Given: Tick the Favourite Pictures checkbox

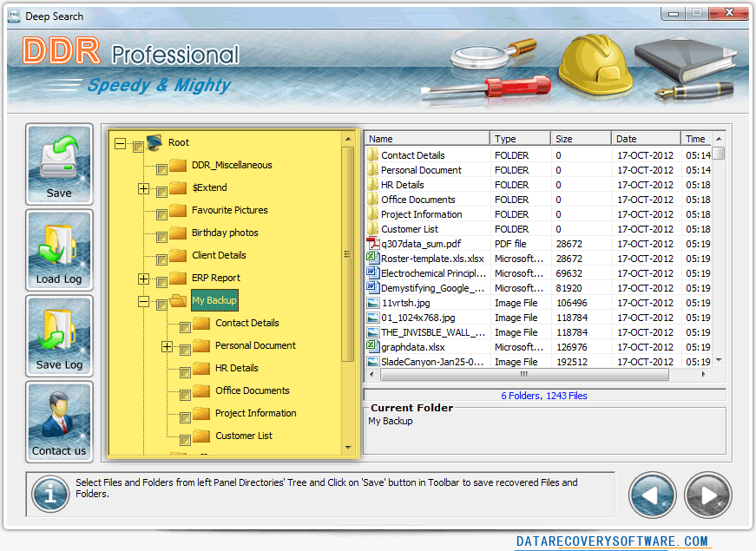Looking at the screenshot, I should coord(161,214).
